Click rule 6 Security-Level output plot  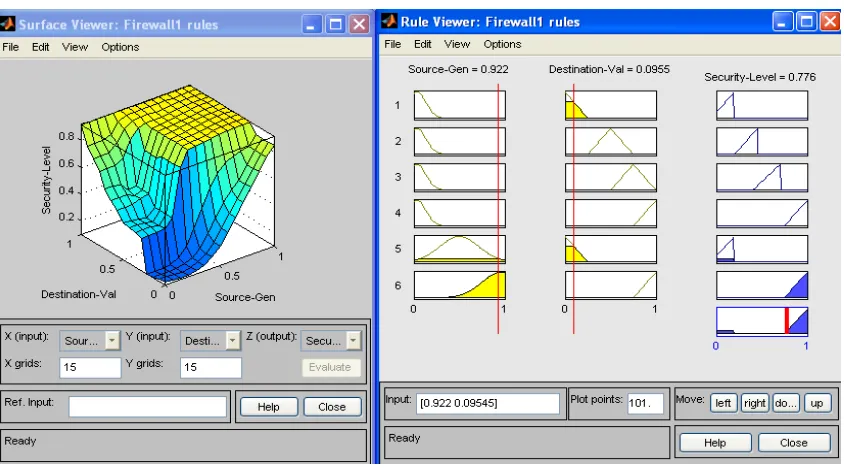pyautogui.click(x=762, y=285)
